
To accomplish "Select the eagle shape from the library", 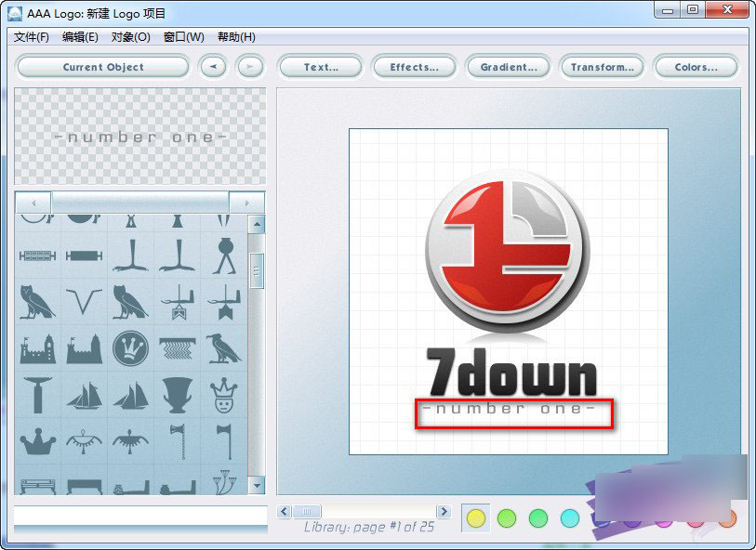I will [222, 349].
